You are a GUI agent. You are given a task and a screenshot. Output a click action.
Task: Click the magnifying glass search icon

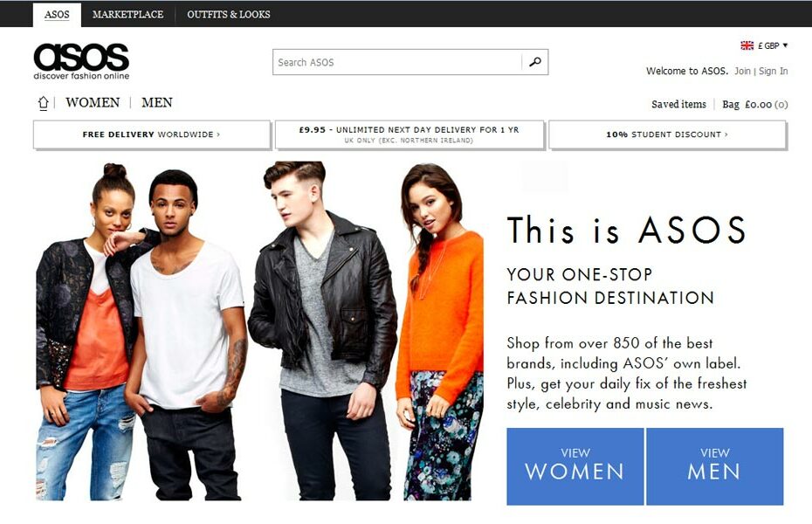535,62
